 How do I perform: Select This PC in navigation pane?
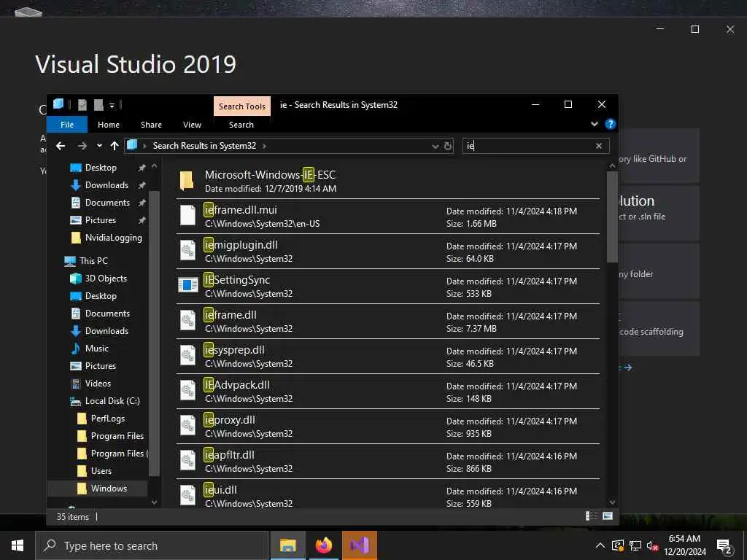click(x=93, y=261)
